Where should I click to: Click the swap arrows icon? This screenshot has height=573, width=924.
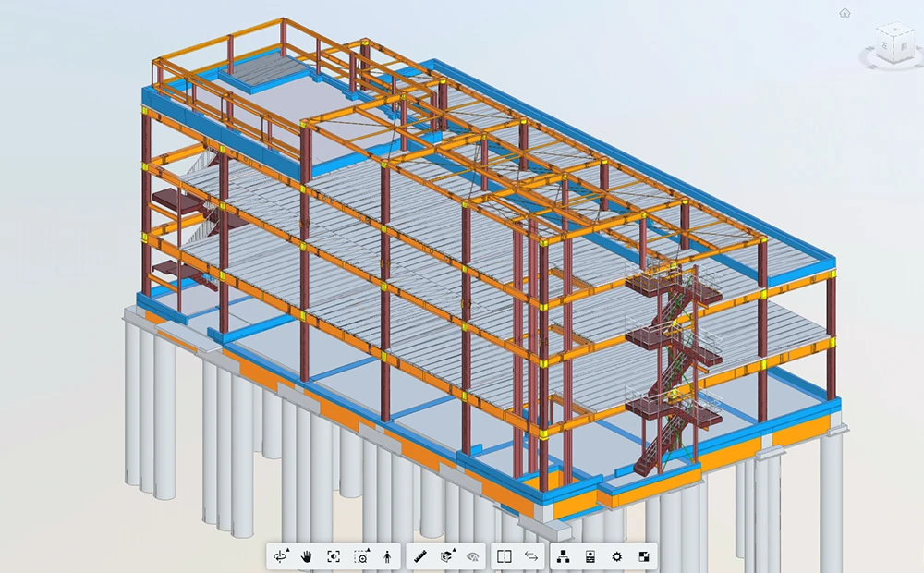click(x=531, y=556)
